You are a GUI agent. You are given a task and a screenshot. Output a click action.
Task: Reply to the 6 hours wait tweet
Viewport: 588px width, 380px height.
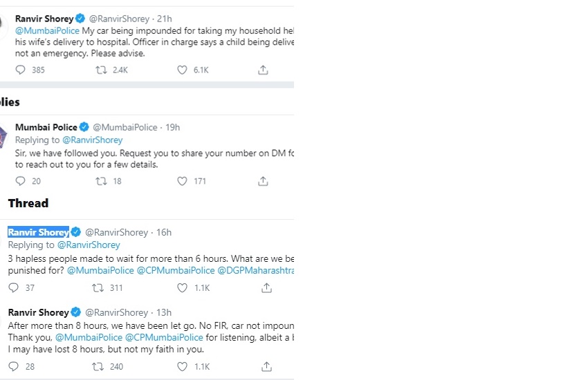pyautogui.click(x=13, y=287)
